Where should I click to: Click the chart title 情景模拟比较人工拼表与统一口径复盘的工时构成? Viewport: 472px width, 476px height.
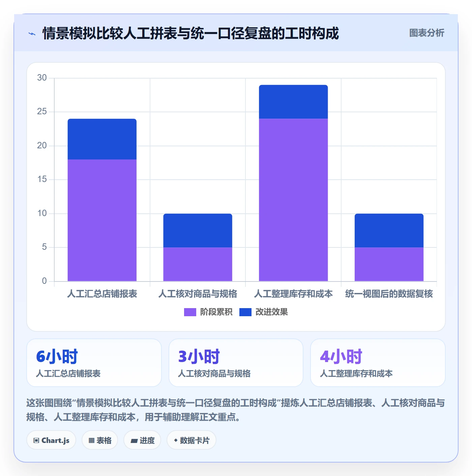[191, 33]
